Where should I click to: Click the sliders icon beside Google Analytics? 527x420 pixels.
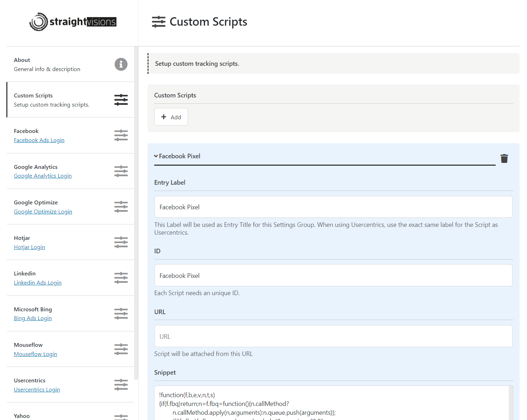coord(121,171)
